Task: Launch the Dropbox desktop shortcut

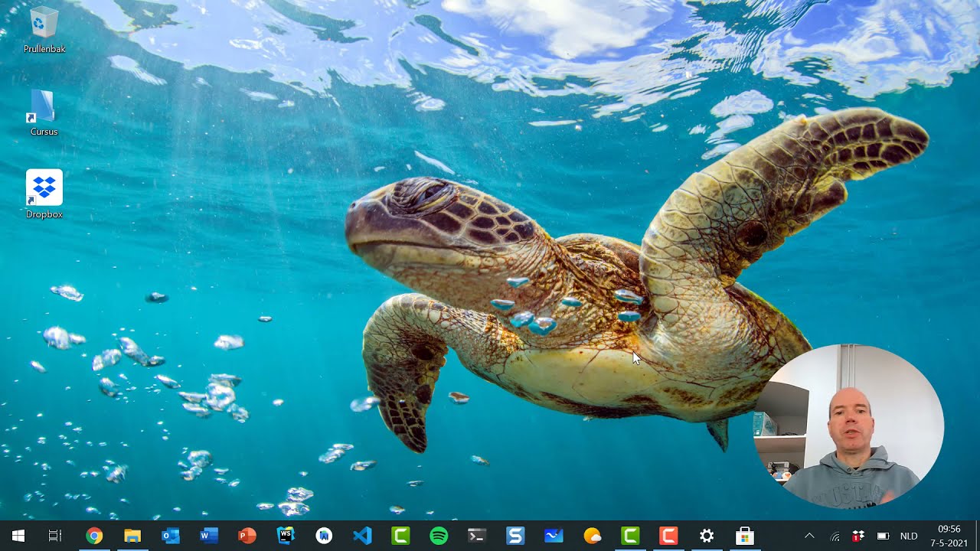Action: click(44, 195)
